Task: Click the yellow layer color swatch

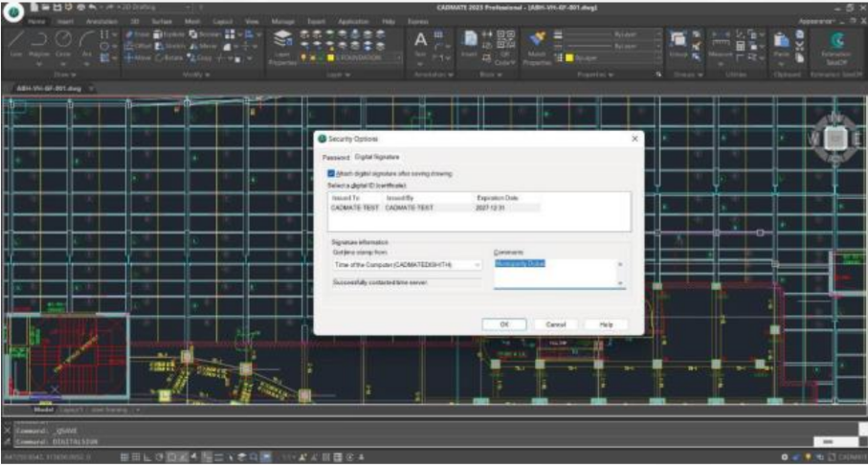Action: point(330,57)
